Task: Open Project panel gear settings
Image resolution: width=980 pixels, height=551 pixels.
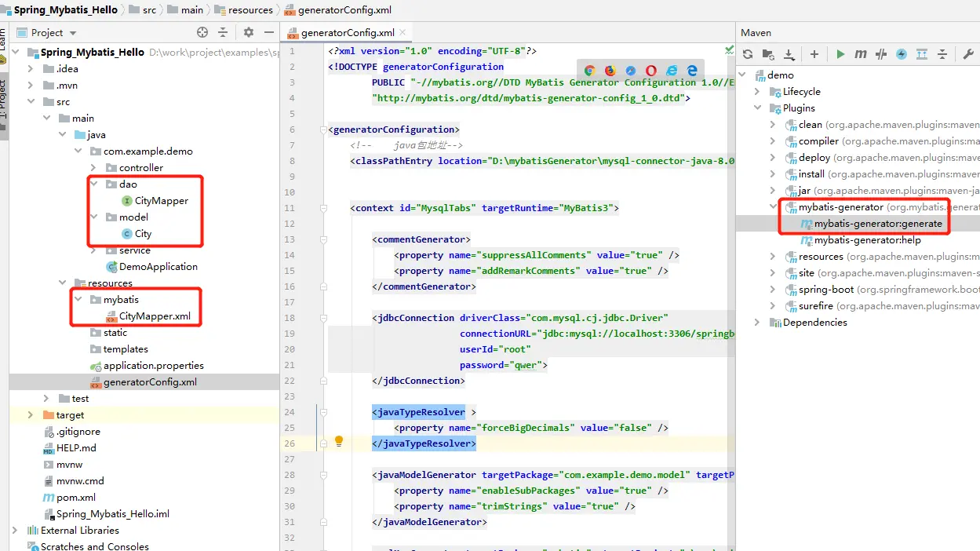Action: click(249, 32)
